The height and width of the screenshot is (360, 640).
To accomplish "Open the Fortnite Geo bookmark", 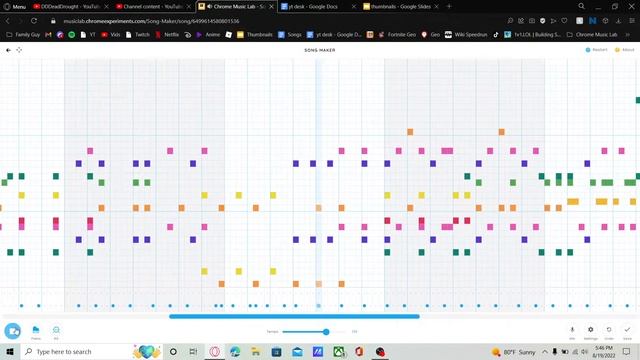I will pyautogui.click(x=397, y=35).
